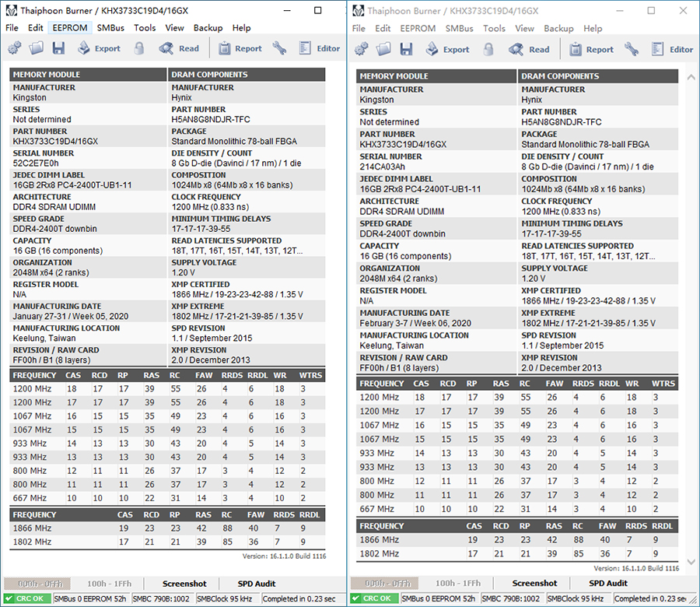Click the wrench tool icon in left window
The height and width of the screenshot is (607, 700).
click(x=279, y=47)
